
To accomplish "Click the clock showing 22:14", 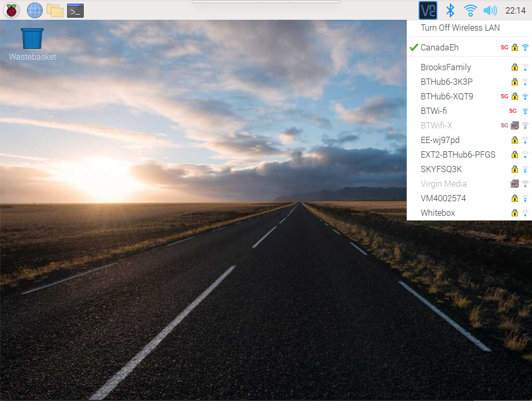I will click(515, 10).
